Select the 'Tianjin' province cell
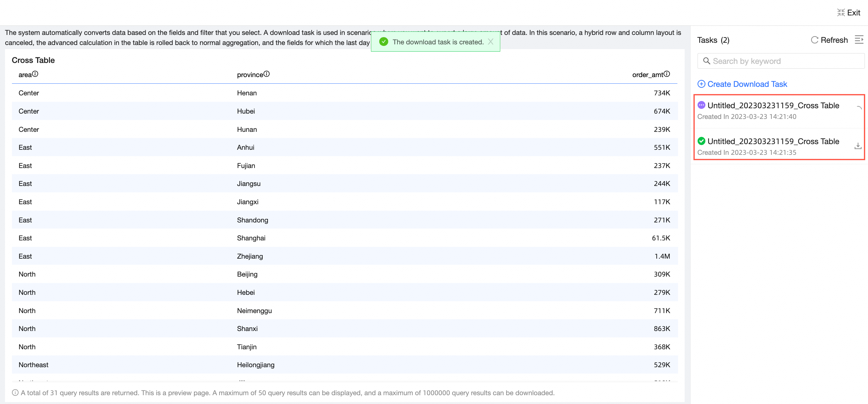The width and height of the screenshot is (868, 404). coord(247,346)
